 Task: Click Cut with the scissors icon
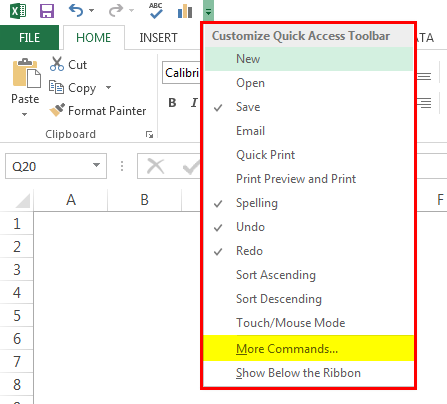pyautogui.click(x=68, y=64)
